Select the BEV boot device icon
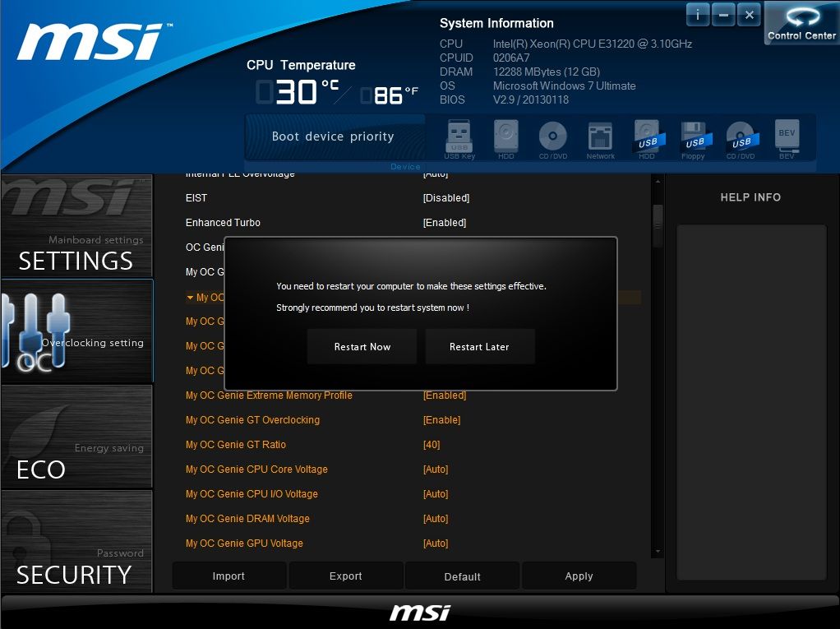This screenshot has height=629, width=840. (787, 139)
